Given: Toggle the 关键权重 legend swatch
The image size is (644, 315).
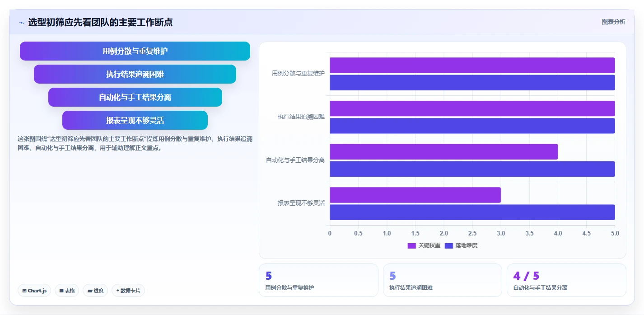Looking at the screenshot, I should coord(411,245).
